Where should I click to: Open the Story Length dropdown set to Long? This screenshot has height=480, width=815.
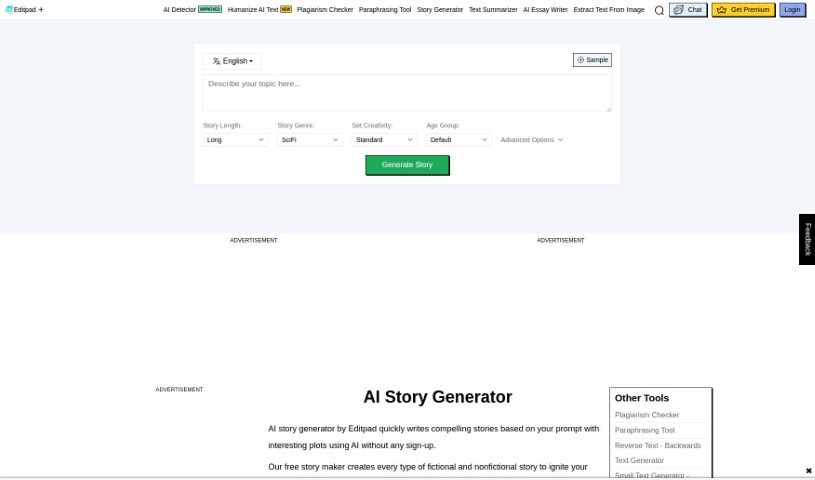pyautogui.click(x=235, y=139)
